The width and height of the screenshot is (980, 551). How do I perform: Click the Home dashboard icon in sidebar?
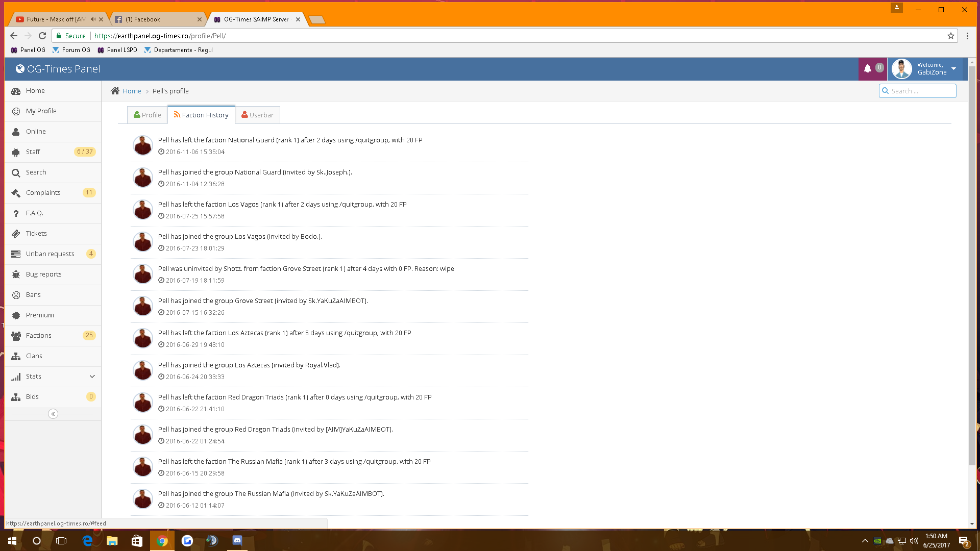16,91
